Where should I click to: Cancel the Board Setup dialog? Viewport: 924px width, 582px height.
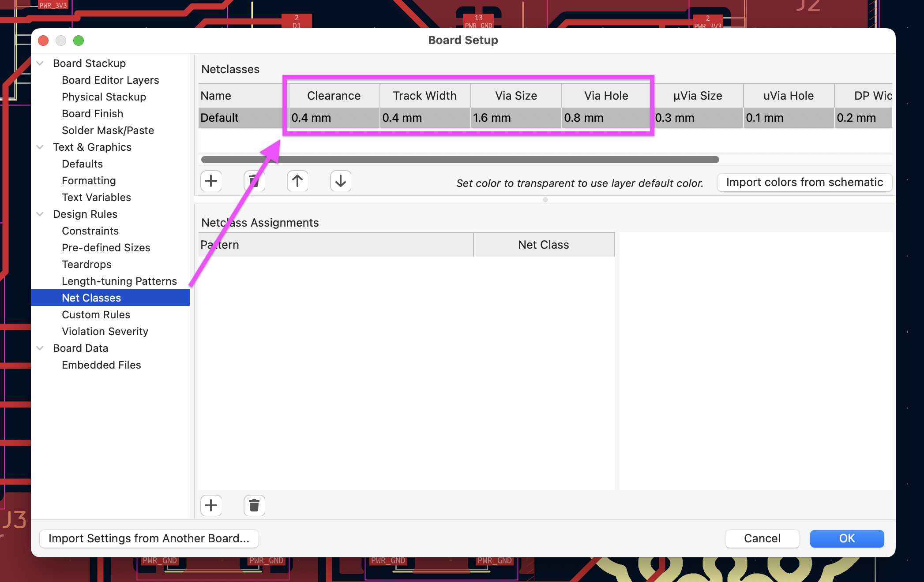click(x=762, y=538)
